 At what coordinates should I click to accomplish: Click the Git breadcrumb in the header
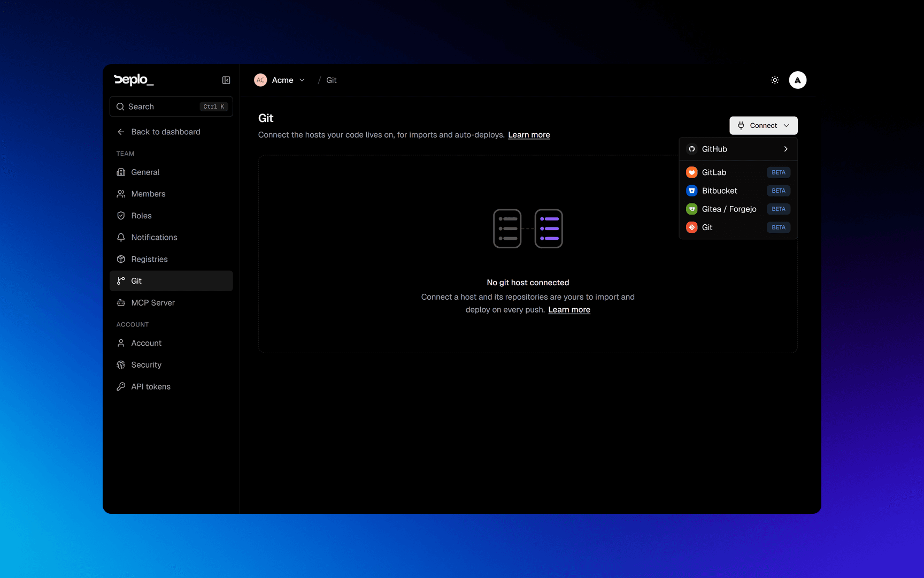coord(332,80)
